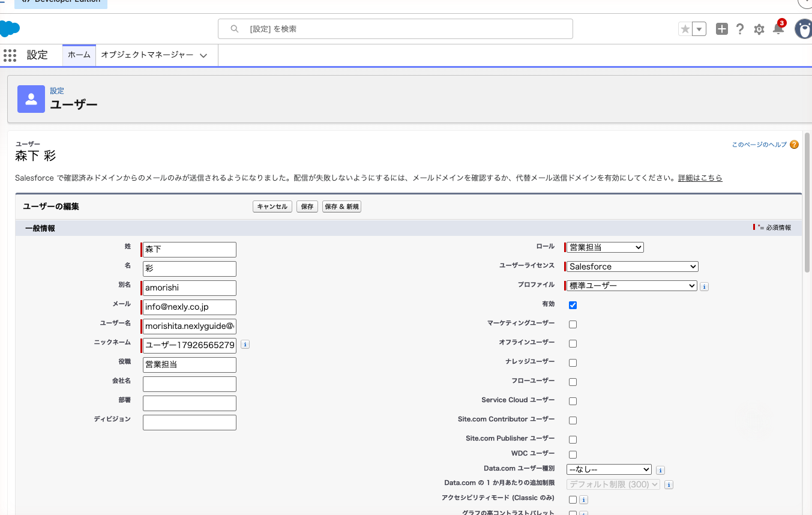Click info icon beside Data.com 追加制限
This screenshot has height=515, width=812.
coord(669,484)
